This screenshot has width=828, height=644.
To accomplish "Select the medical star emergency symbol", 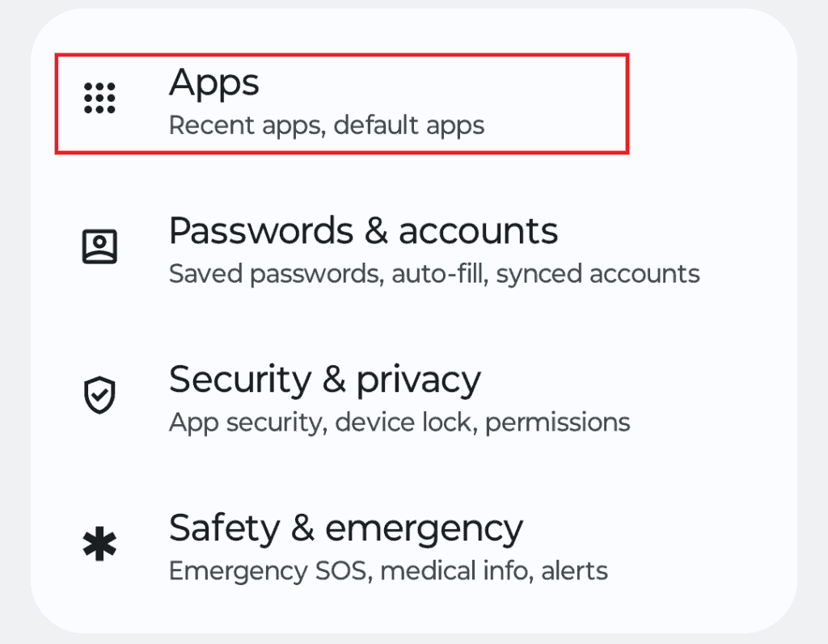I will click(99, 543).
